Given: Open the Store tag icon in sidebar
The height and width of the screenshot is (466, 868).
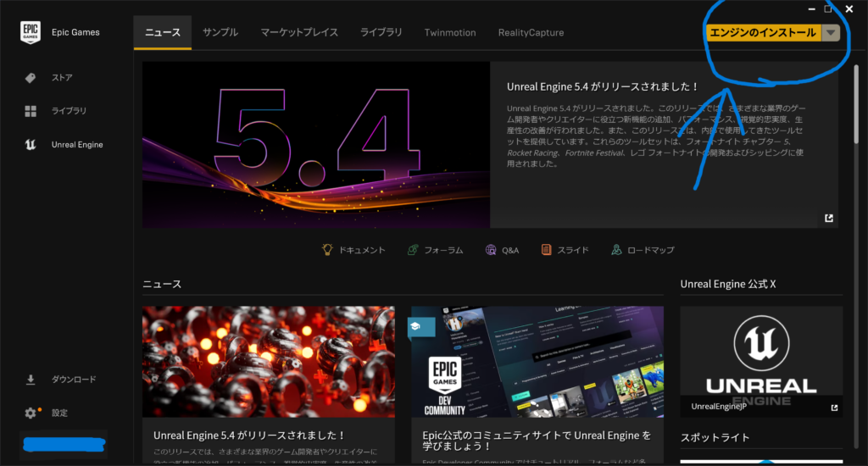Looking at the screenshot, I should tap(31, 78).
